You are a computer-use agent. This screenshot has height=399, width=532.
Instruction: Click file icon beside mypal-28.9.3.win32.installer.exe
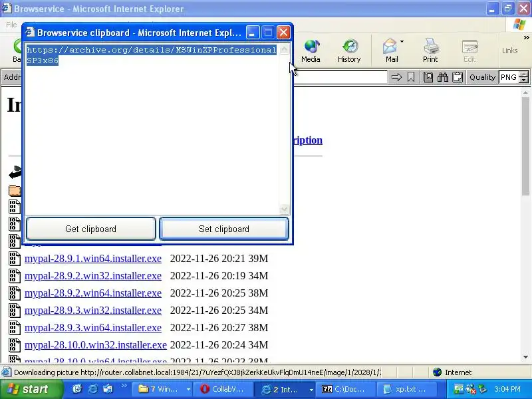(14, 311)
